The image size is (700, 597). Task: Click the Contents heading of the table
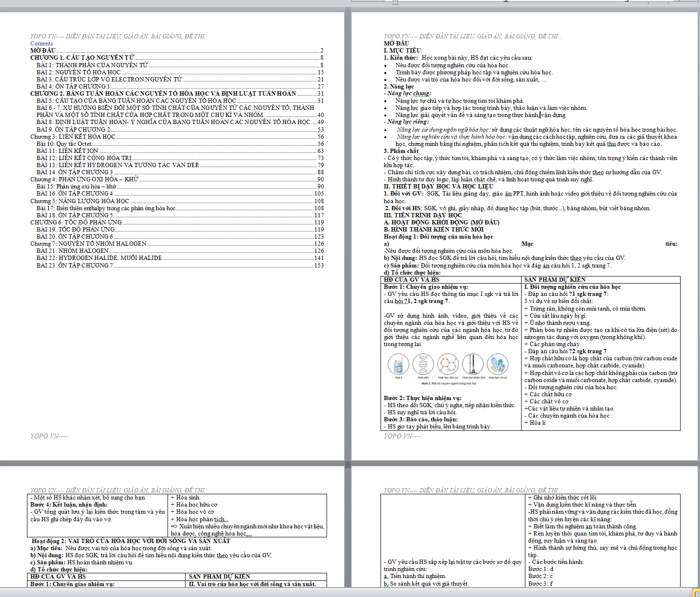[x=42, y=44]
